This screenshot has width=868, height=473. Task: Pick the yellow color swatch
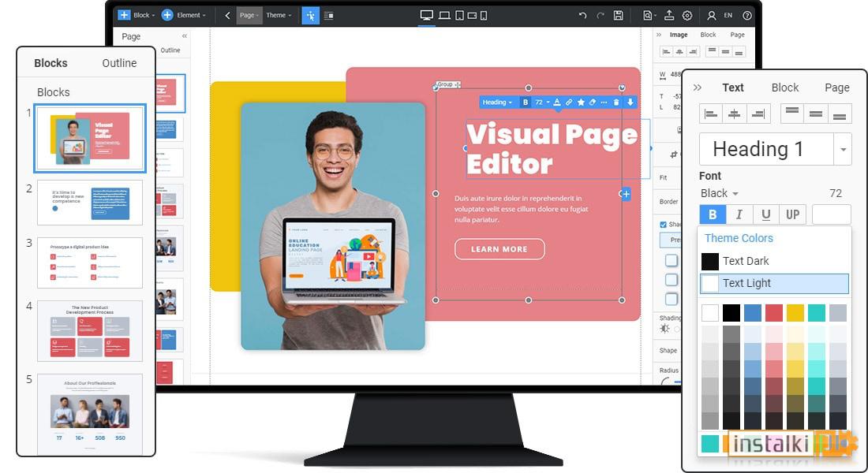[x=795, y=313]
